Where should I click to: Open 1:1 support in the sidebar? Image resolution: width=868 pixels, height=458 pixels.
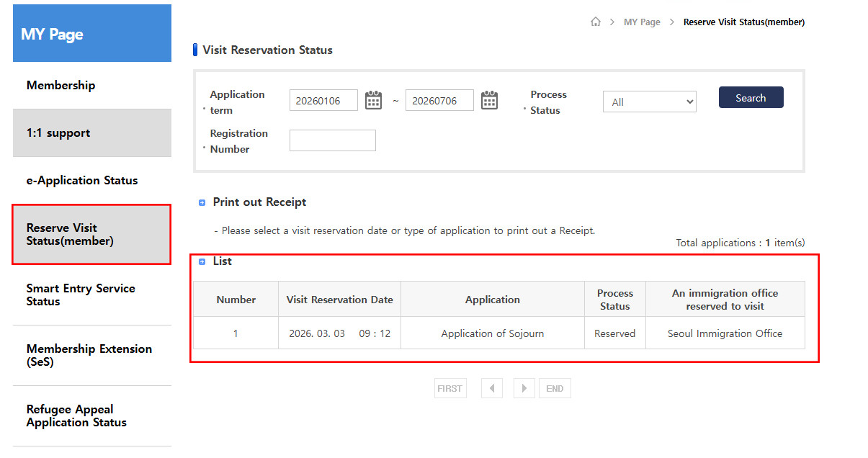(x=58, y=133)
